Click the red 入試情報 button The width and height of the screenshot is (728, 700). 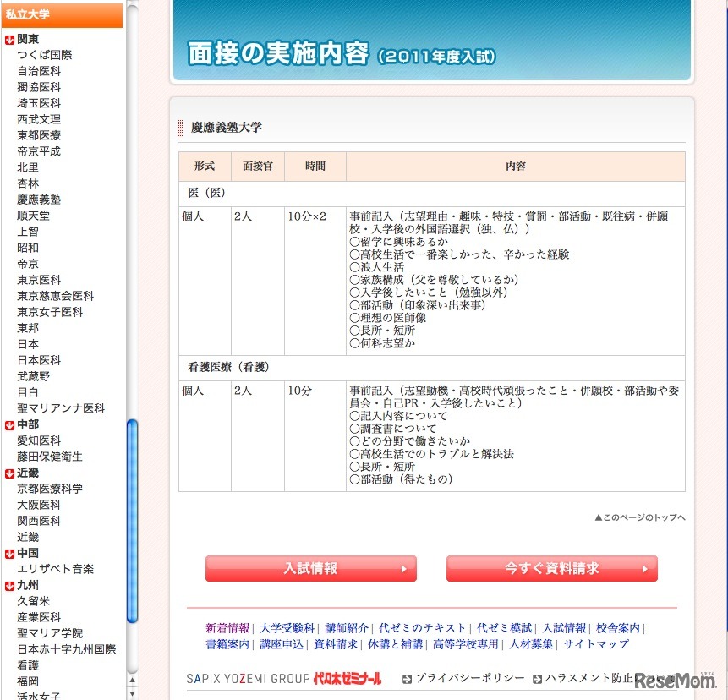(x=310, y=569)
